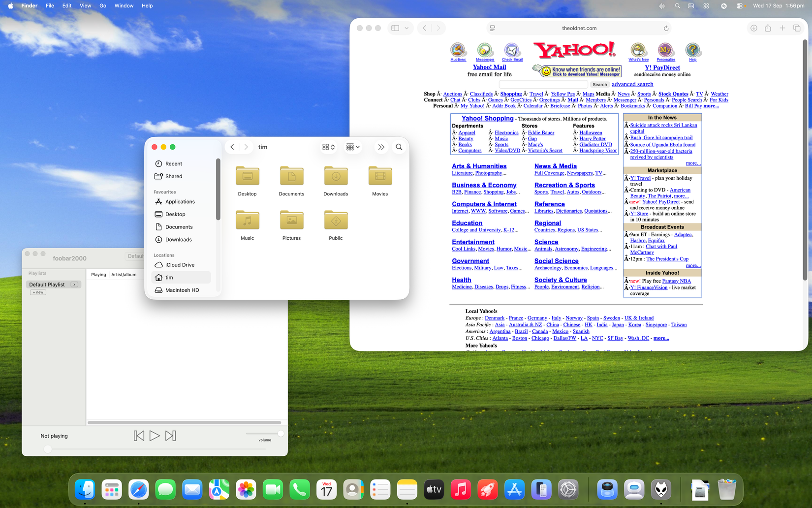The image size is (812, 508).
Task: Go back in the Finder window
Action: tap(232, 147)
